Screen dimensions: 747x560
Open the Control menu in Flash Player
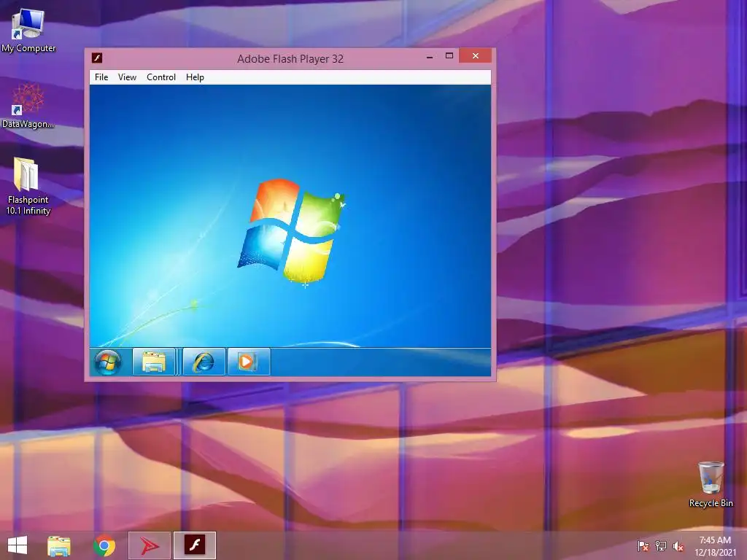[x=161, y=77]
